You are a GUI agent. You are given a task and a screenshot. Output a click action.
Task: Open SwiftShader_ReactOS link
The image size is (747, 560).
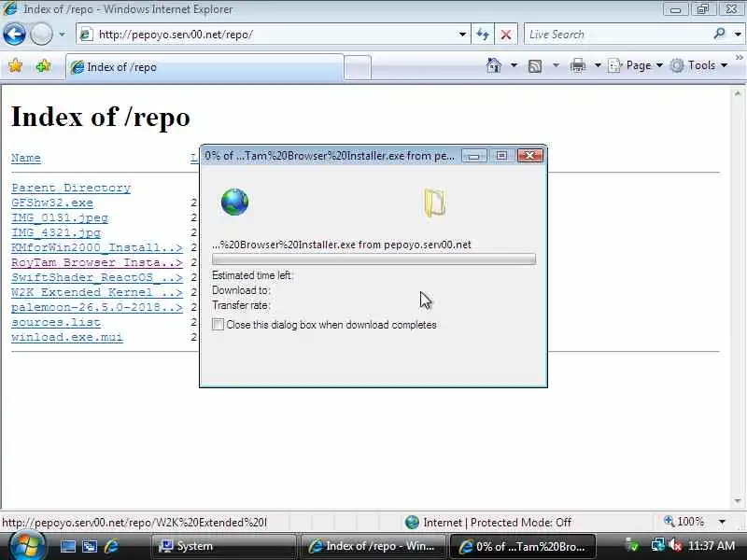(97, 277)
